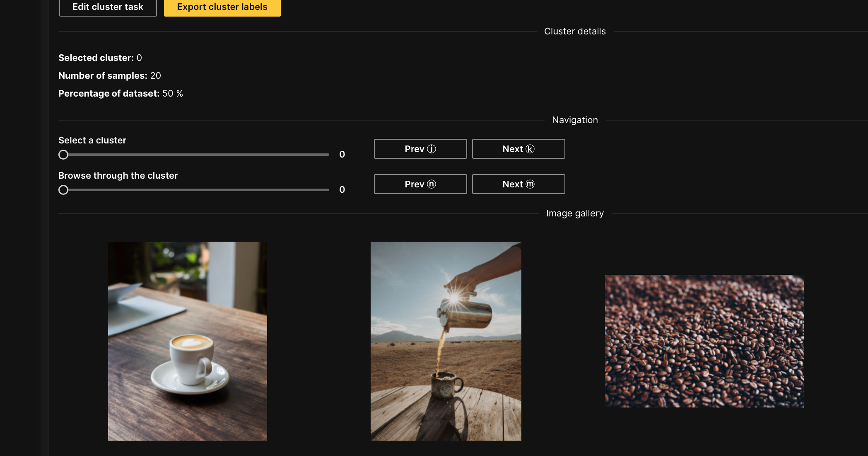
Task: Click the latte cup thumbnail in the gallery
Action: (x=187, y=341)
